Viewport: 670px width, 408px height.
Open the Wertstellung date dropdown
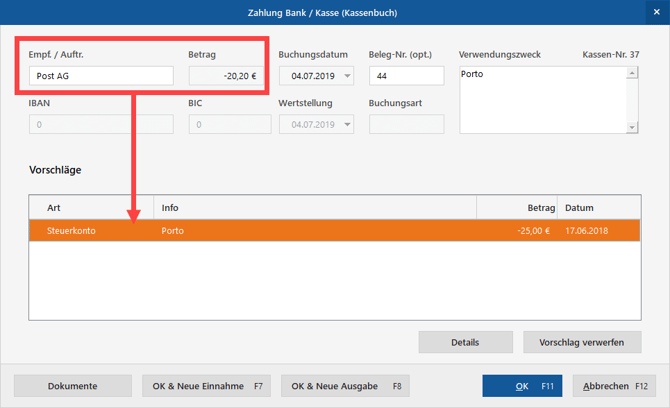click(347, 125)
